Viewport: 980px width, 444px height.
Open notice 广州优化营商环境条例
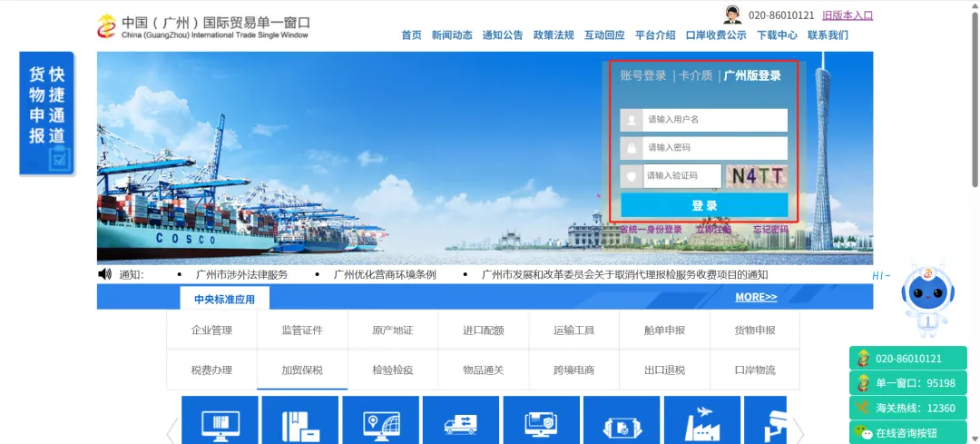coord(385,274)
